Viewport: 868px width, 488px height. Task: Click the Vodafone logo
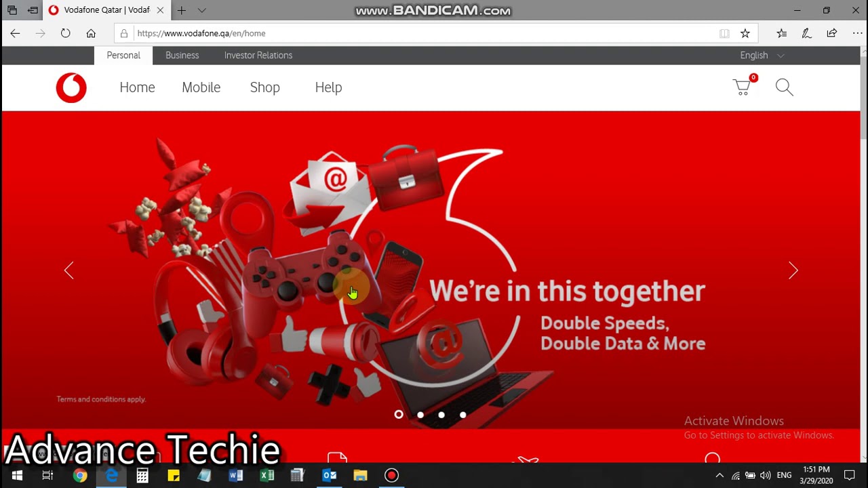71,88
